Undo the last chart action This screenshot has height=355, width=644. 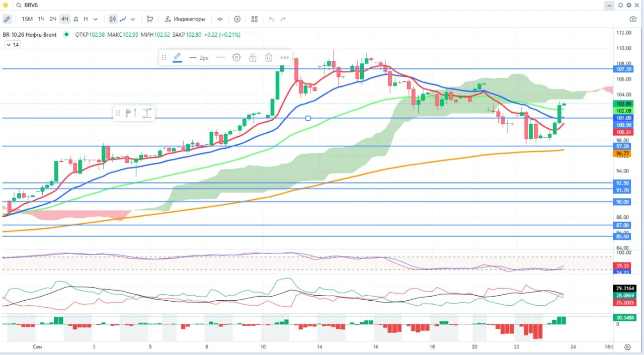click(x=271, y=19)
